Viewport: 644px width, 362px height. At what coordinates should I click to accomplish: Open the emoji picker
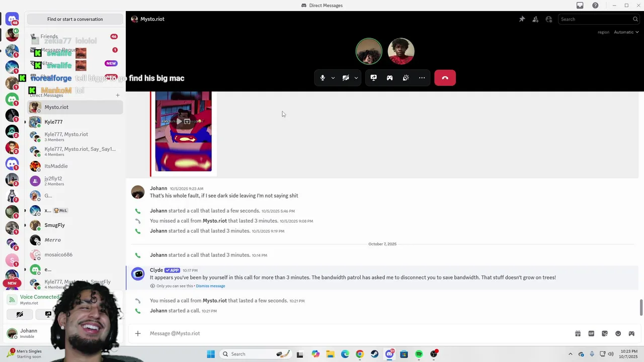[x=618, y=333]
